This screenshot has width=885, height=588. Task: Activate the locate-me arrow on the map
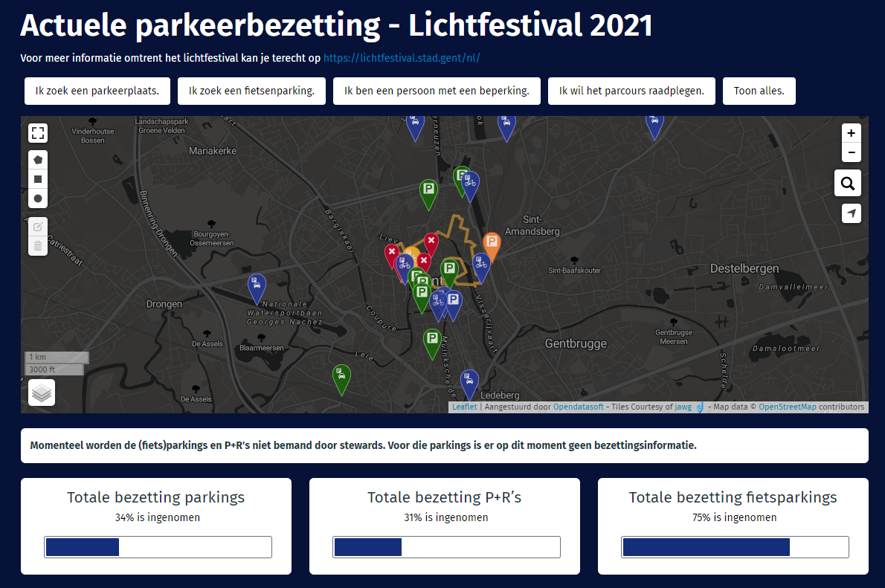tap(851, 213)
